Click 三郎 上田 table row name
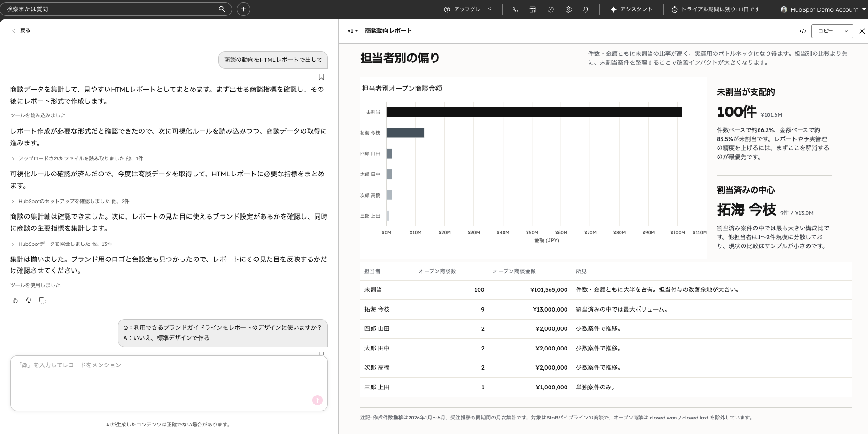This screenshot has height=434, width=868. click(377, 388)
